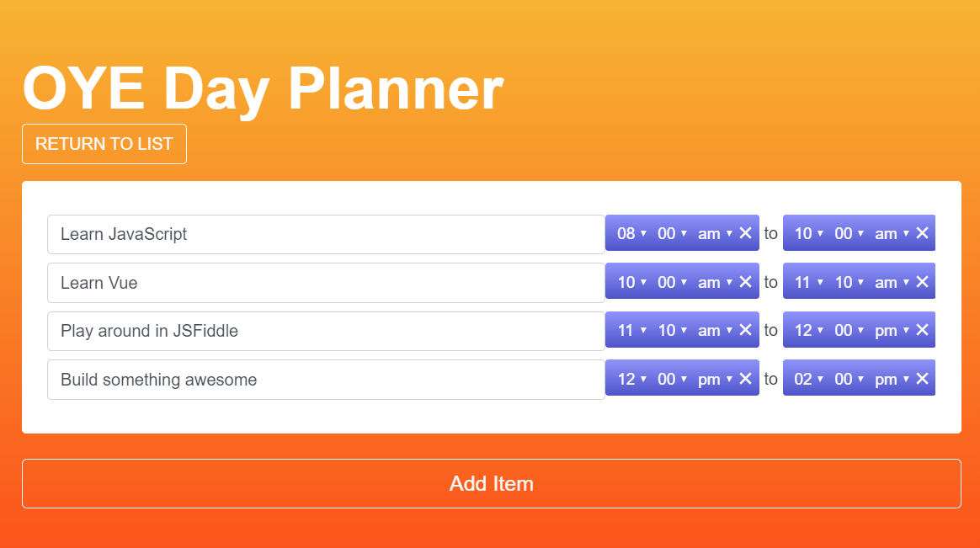Open start am/pm dropdown for JSFiddle task
Image resolution: width=980 pixels, height=548 pixels.
tap(714, 330)
